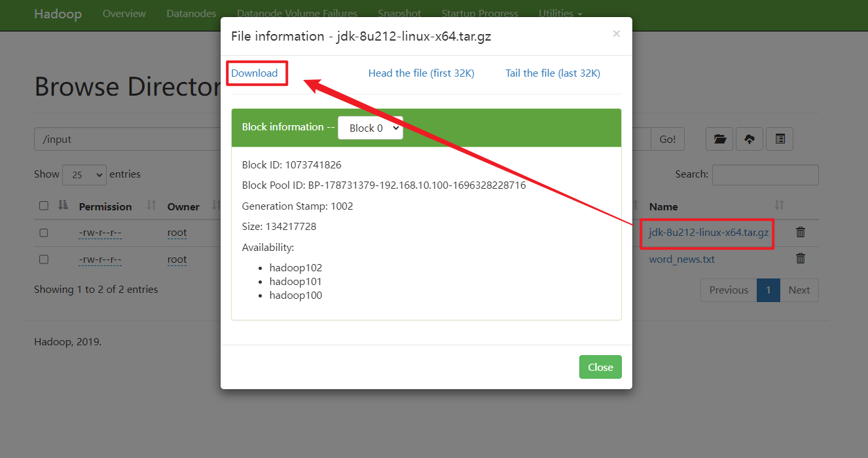868x458 pixels.
Task: Check the word_news.txt row checkbox
Action: (44, 259)
